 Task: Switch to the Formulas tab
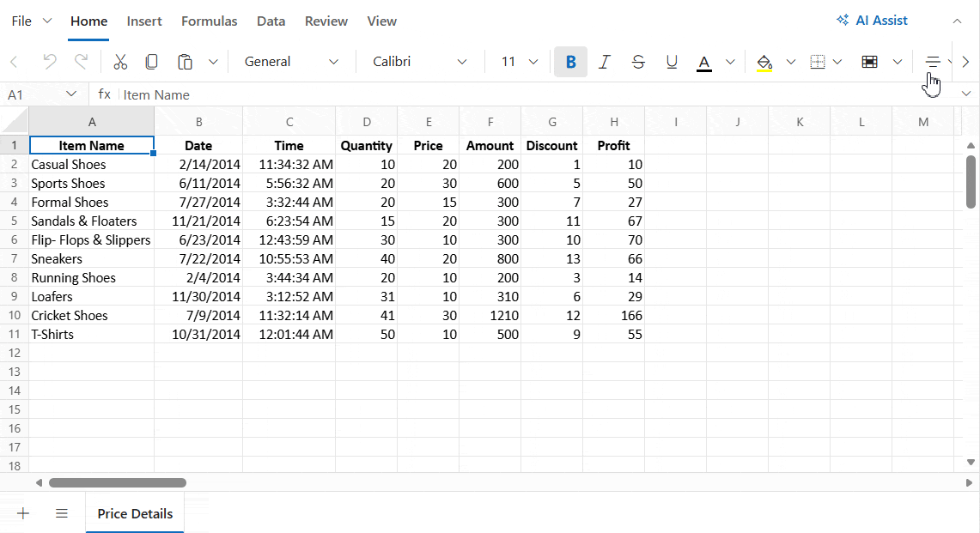click(x=210, y=21)
